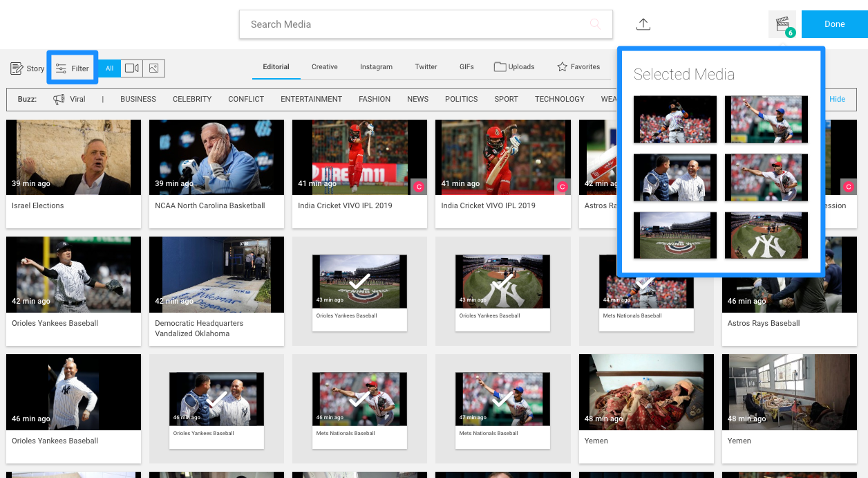The image size is (868, 478).
Task: Click the pink C badge on the close-up batsman photo
Action: tap(562, 187)
